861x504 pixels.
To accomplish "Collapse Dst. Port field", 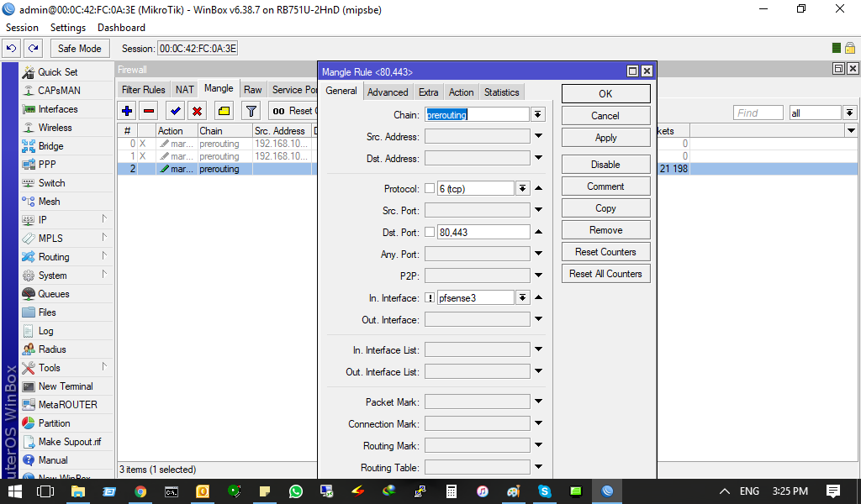I will (539, 232).
